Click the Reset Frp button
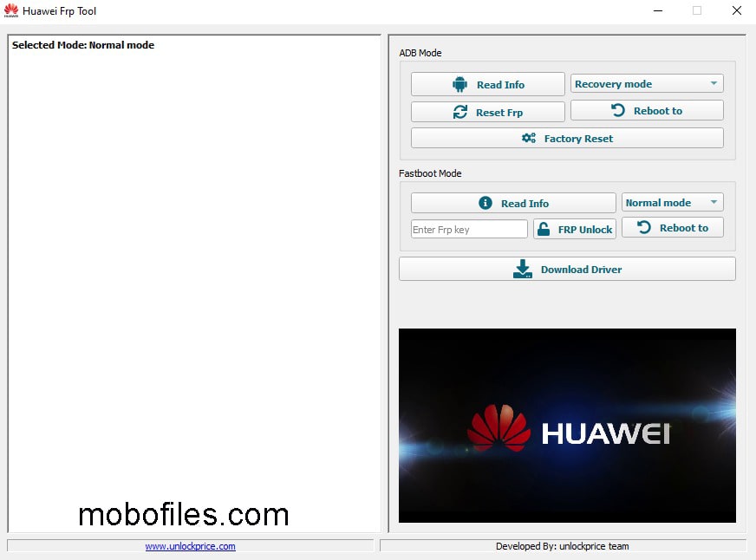Image resolution: width=756 pixels, height=560 pixels. [487, 113]
